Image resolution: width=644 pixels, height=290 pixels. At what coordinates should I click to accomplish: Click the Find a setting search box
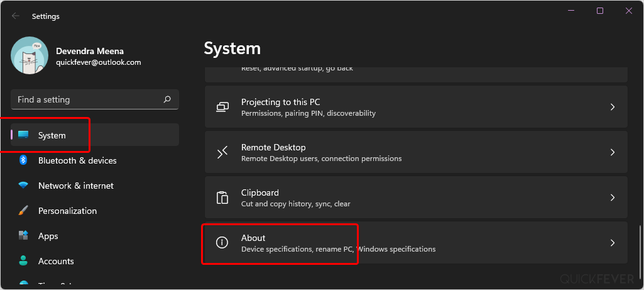click(x=95, y=99)
